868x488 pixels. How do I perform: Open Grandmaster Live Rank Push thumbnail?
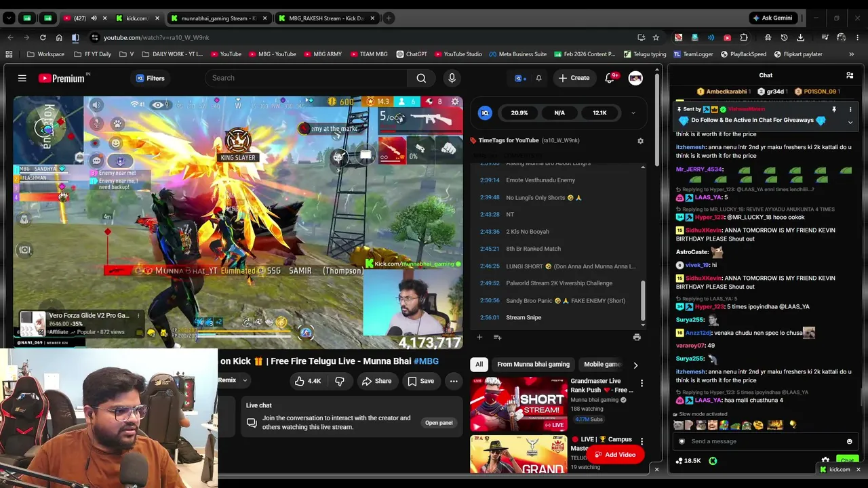tap(519, 405)
